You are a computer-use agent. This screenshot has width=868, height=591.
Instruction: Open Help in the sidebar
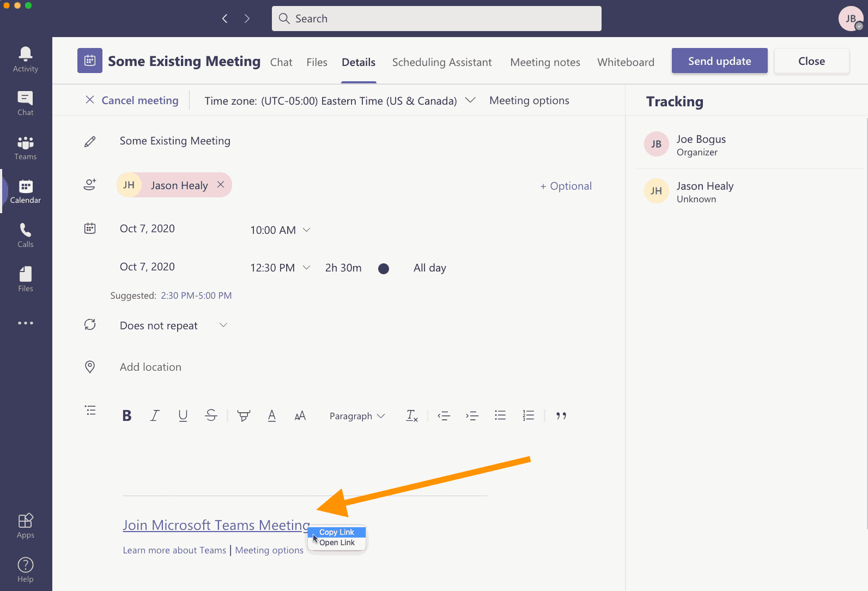(x=26, y=570)
